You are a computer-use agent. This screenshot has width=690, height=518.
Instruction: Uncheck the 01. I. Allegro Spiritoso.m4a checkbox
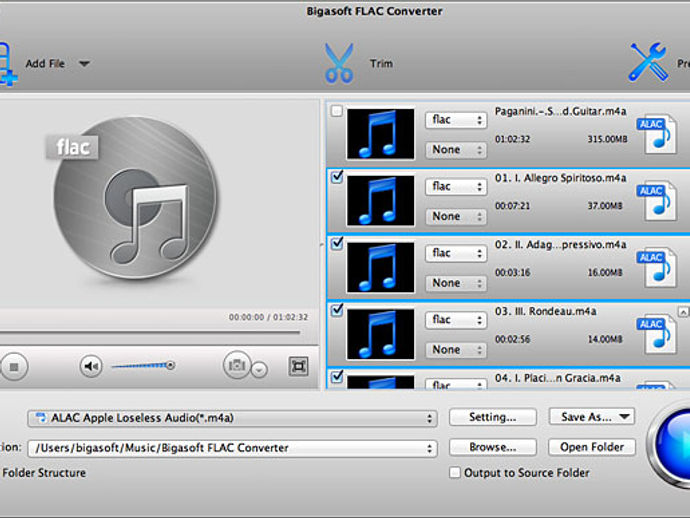pyautogui.click(x=337, y=177)
